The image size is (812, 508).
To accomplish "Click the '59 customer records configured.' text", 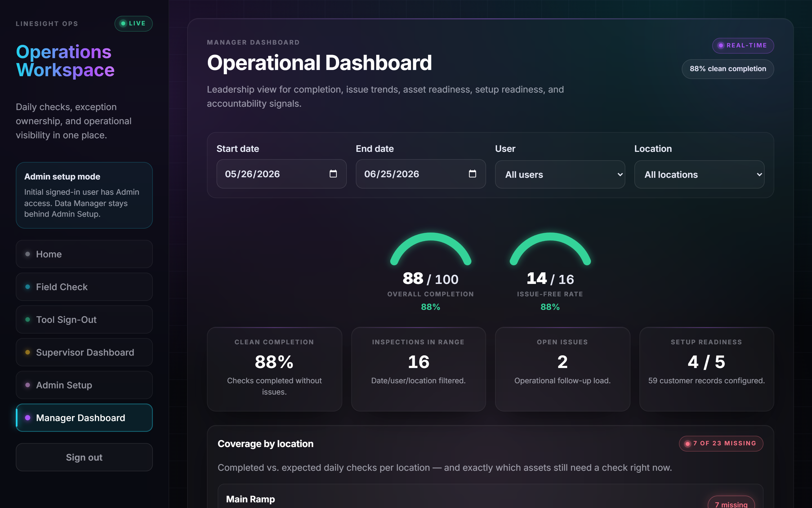I will tap(707, 381).
